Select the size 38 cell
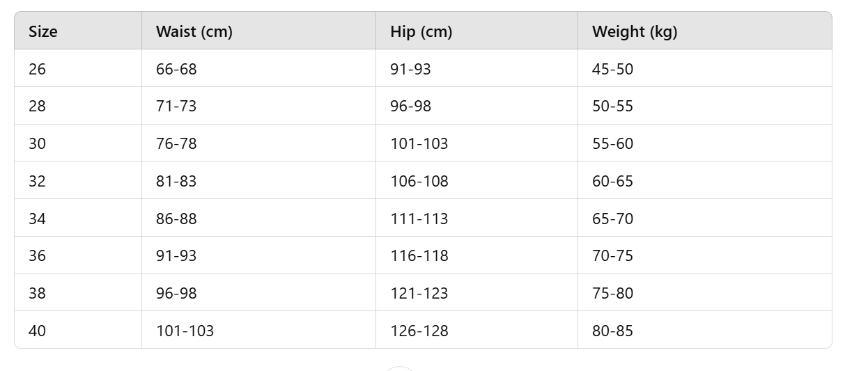This screenshot has height=371, width=868. point(78,292)
